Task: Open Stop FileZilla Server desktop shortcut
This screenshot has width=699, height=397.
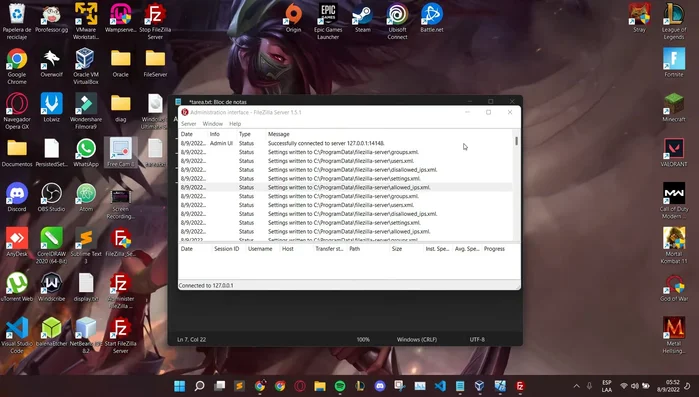Action: point(155,21)
